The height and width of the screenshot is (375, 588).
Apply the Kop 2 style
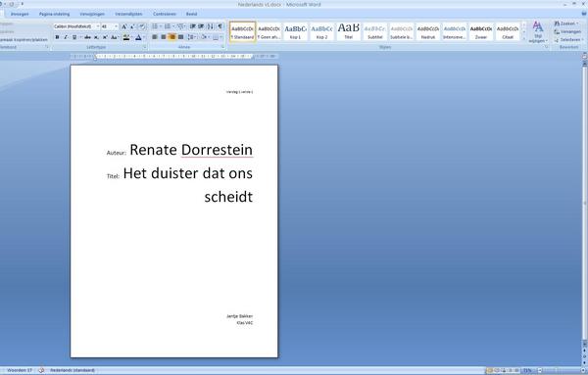point(321,31)
